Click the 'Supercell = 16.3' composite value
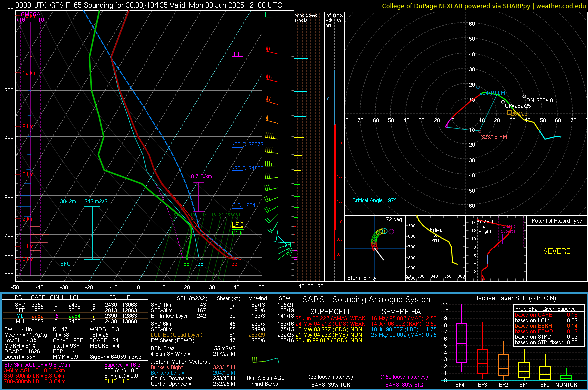Viewport: 588px width, 390px height. tap(122, 365)
